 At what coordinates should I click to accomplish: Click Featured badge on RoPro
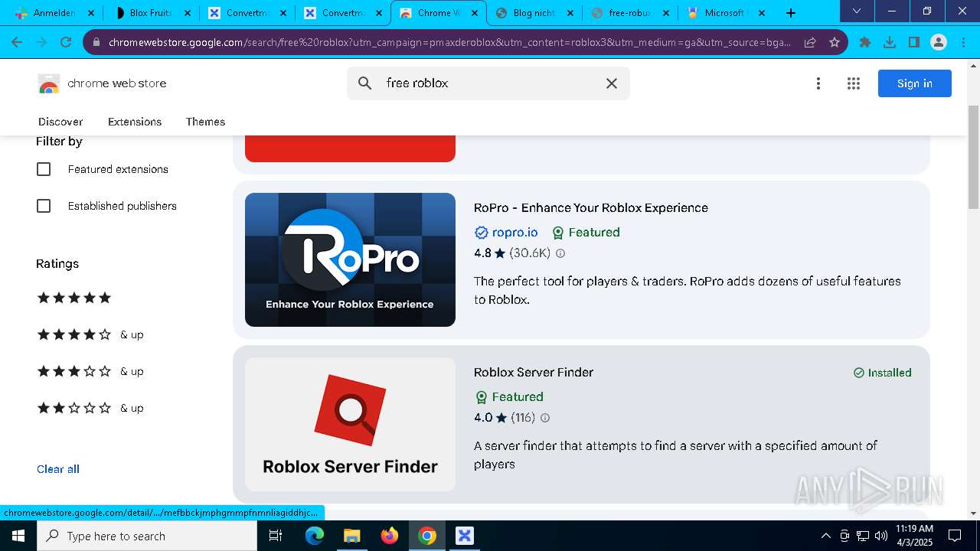[586, 233]
